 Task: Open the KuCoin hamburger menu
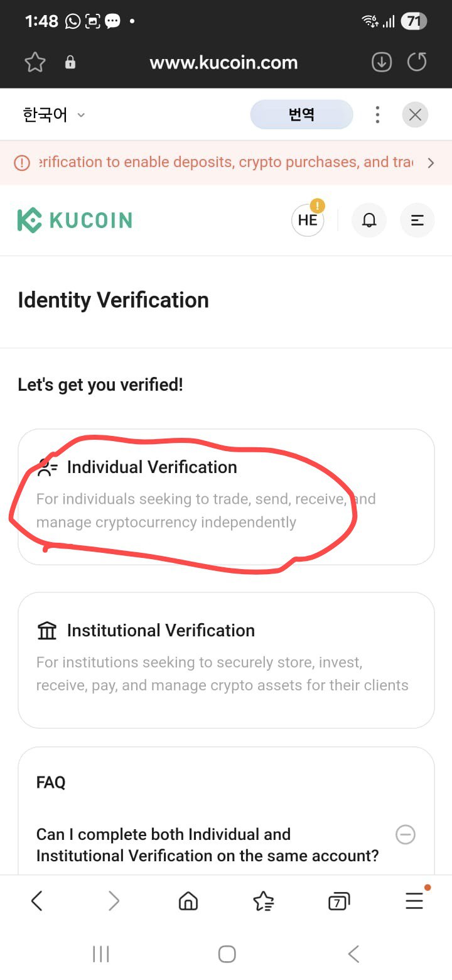pyautogui.click(x=417, y=220)
